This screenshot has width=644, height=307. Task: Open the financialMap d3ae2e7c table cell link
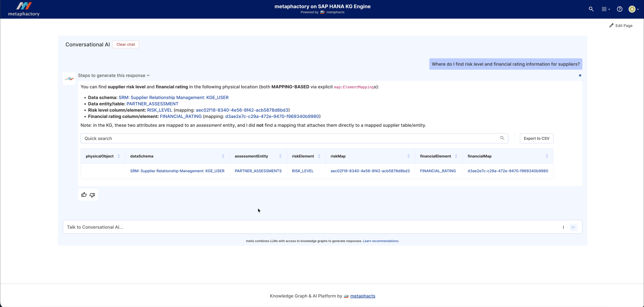coord(508,171)
